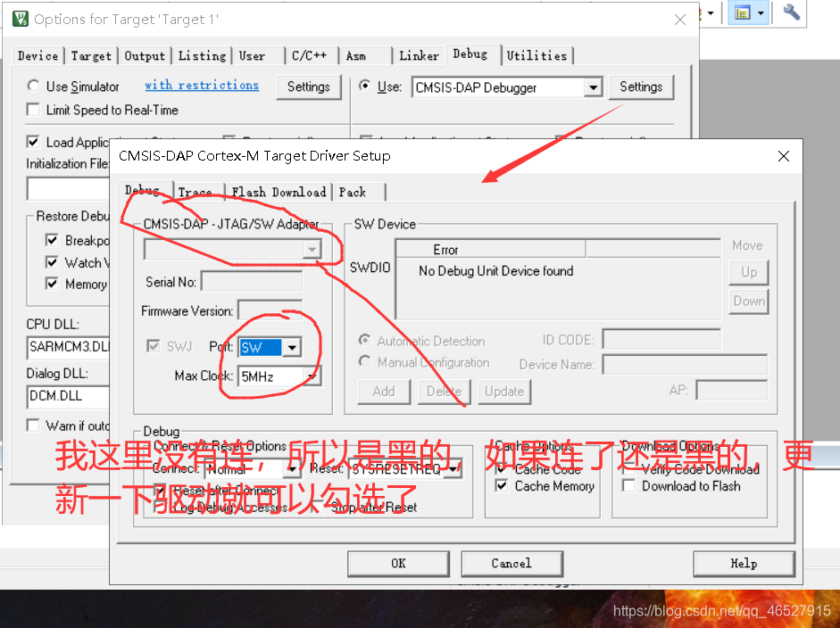
Task: Toggle the Breakpoints restore checkbox
Action: 52,240
